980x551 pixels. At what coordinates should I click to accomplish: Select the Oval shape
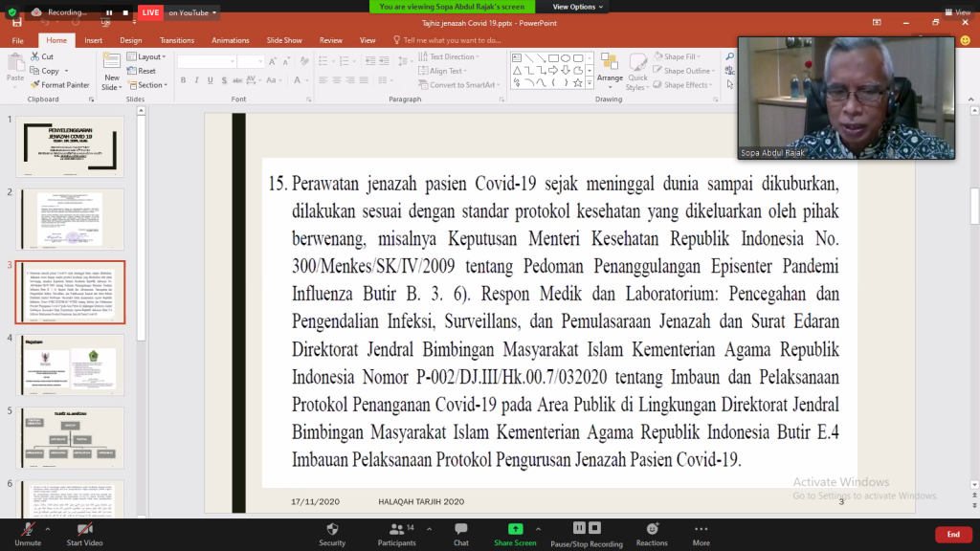pyautogui.click(x=566, y=58)
